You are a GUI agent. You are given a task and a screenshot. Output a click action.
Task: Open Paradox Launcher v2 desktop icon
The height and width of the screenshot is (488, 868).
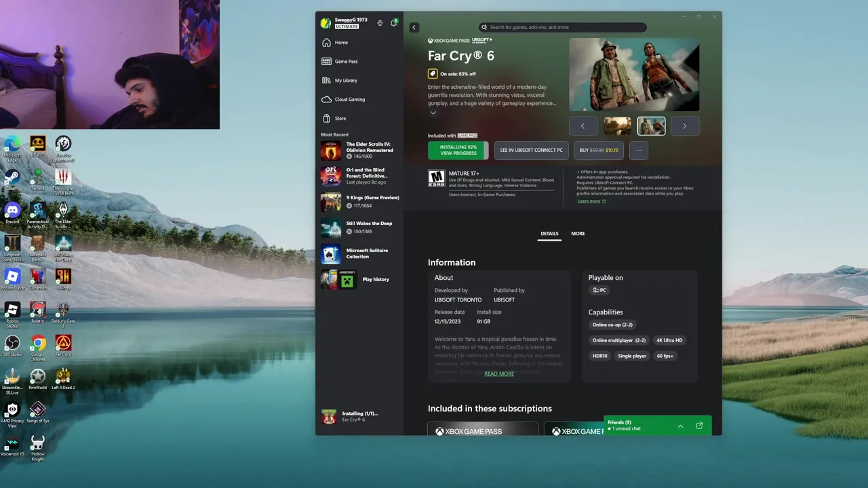63,149
